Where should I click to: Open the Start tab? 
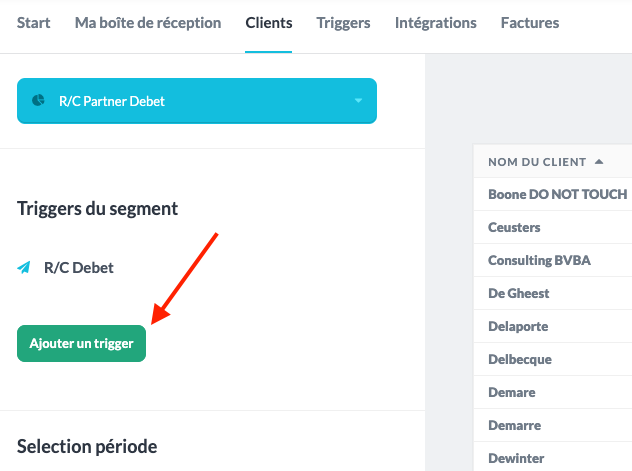[33, 23]
